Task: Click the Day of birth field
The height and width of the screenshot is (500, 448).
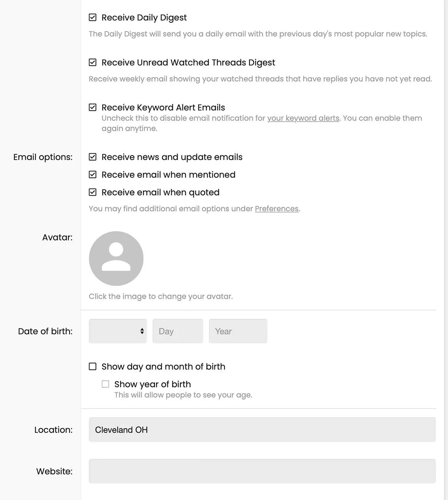Action: pos(178,331)
